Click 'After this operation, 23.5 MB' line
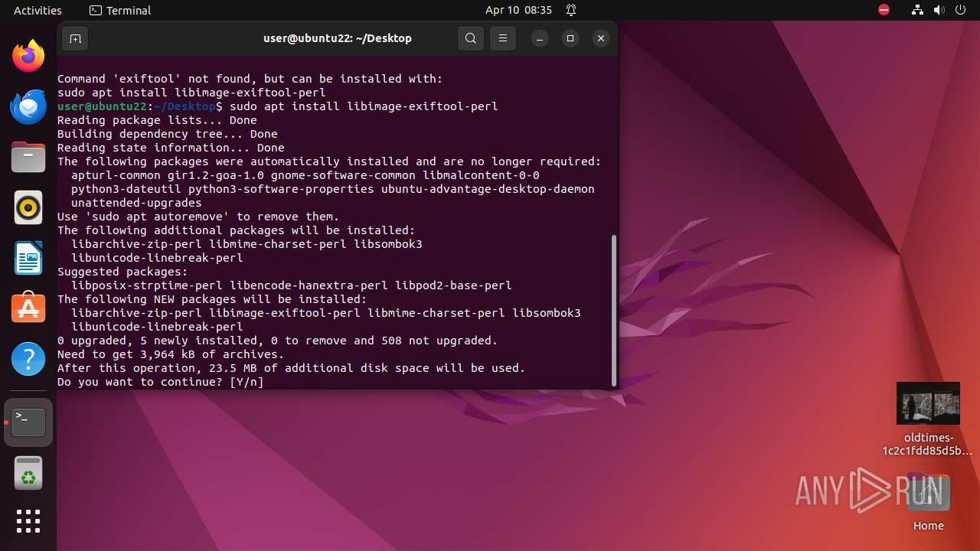The height and width of the screenshot is (551, 980). coord(291,368)
